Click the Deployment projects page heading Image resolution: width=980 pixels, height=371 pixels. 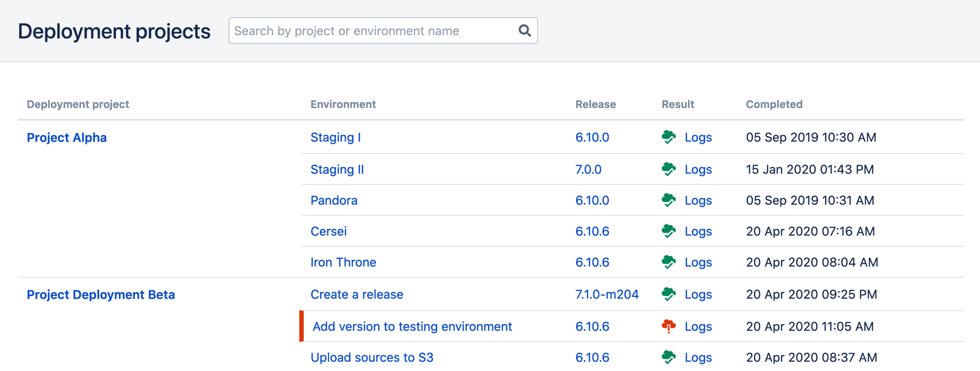(x=114, y=31)
